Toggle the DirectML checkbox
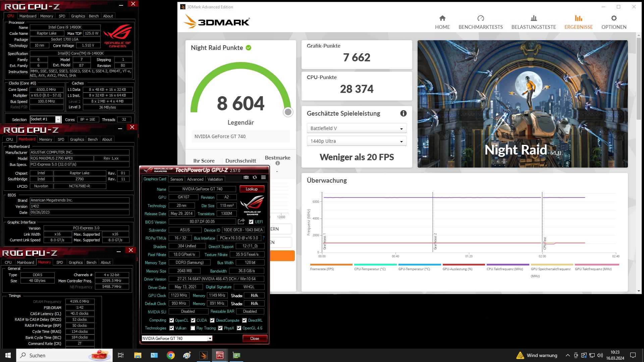 coord(244,320)
